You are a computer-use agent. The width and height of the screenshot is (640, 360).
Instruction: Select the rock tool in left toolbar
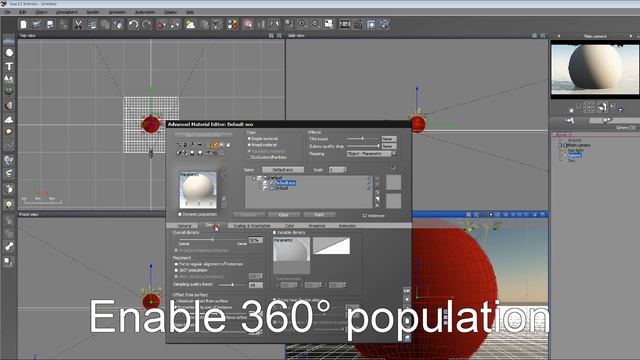coord(9,105)
